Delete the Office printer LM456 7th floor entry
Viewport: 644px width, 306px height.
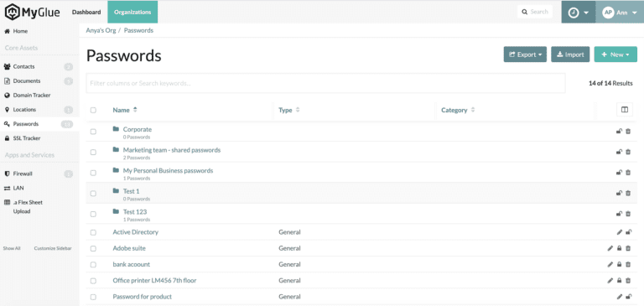tap(628, 281)
